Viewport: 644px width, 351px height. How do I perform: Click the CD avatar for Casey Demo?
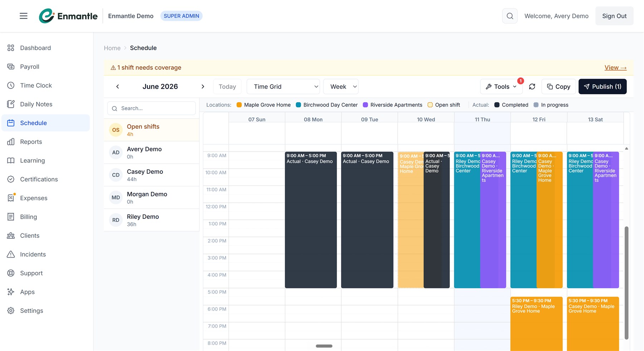click(116, 175)
